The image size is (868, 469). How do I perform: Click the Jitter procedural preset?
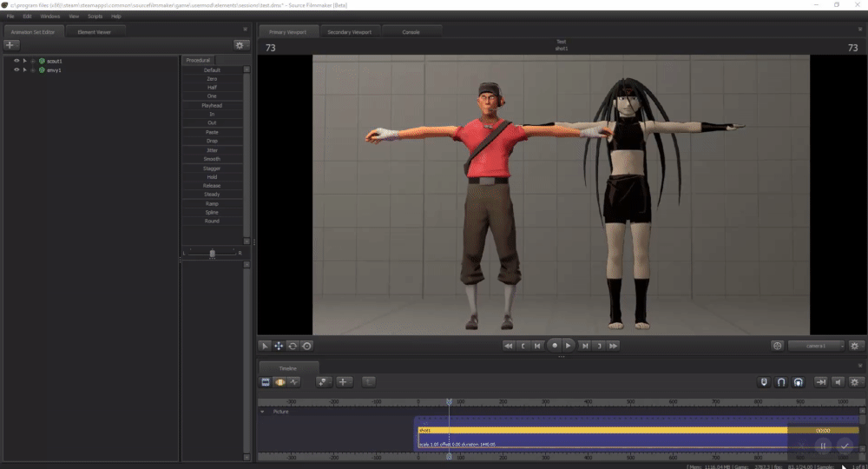point(212,150)
